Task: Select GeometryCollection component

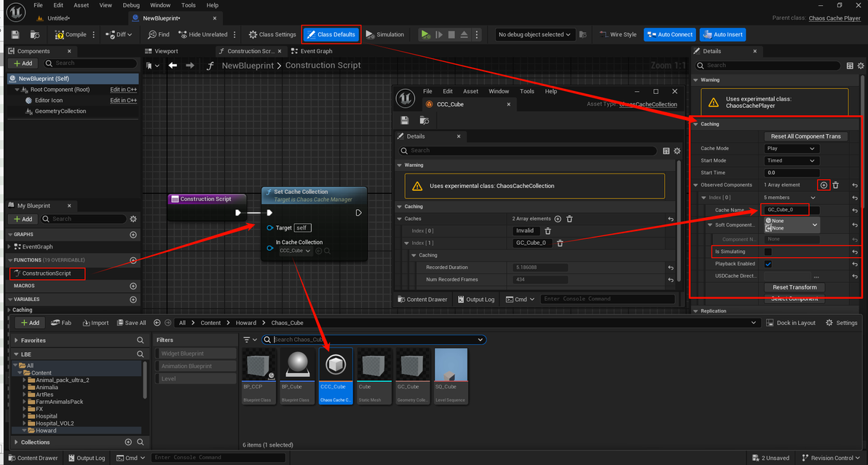Action: (x=60, y=111)
